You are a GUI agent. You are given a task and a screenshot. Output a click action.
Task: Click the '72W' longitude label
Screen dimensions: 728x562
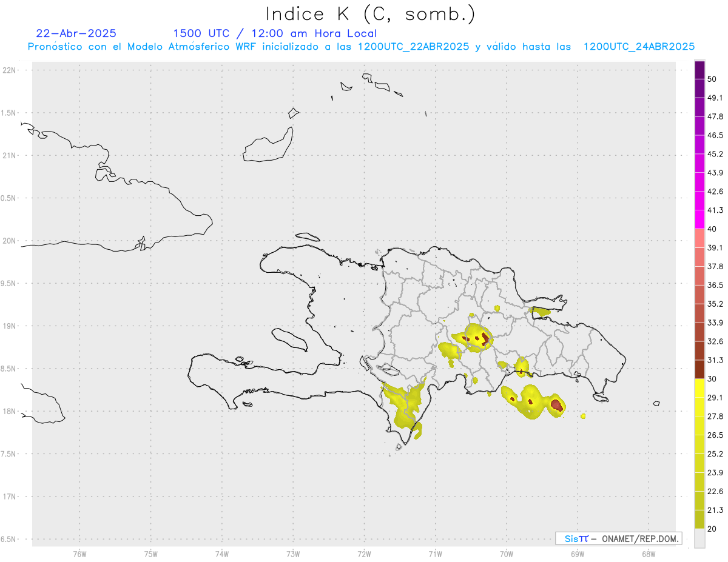pos(364,554)
